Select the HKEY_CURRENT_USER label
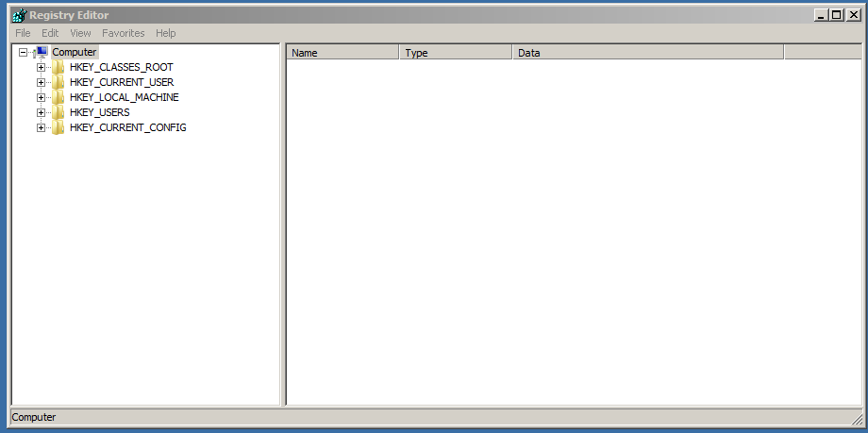This screenshot has height=433, width=868. tap(122, 82)
